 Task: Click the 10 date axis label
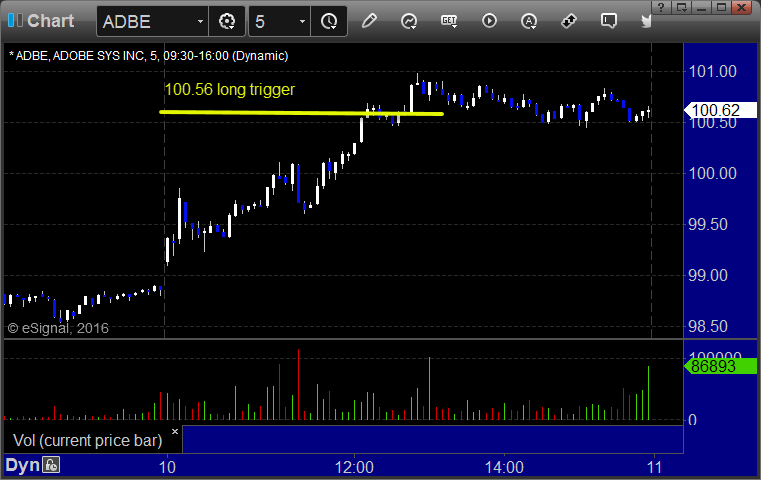pyautogui.click(x=167, y=467)
